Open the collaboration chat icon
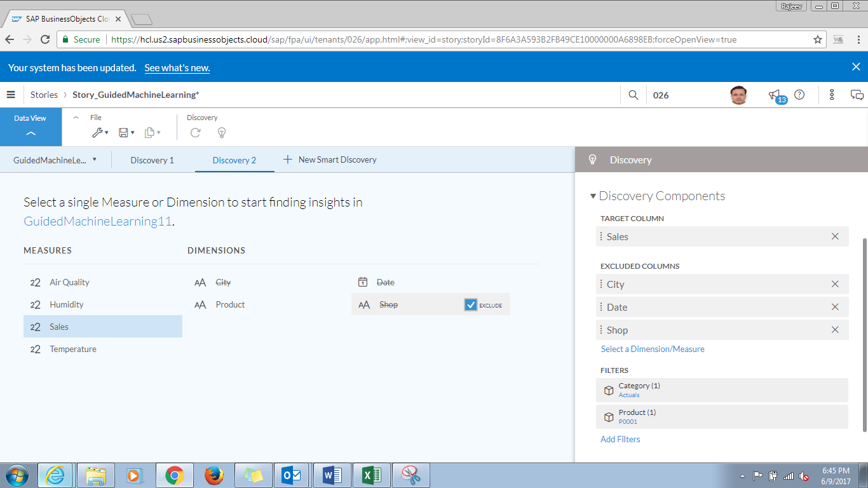This screenshot has height=488, width=868. (x=857, y=95)
